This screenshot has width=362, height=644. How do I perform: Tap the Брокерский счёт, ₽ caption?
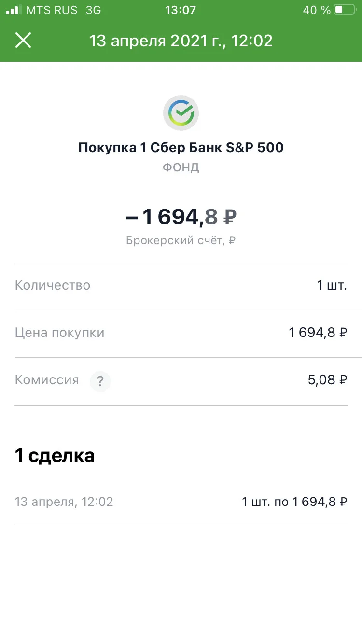tap(181, 240)
